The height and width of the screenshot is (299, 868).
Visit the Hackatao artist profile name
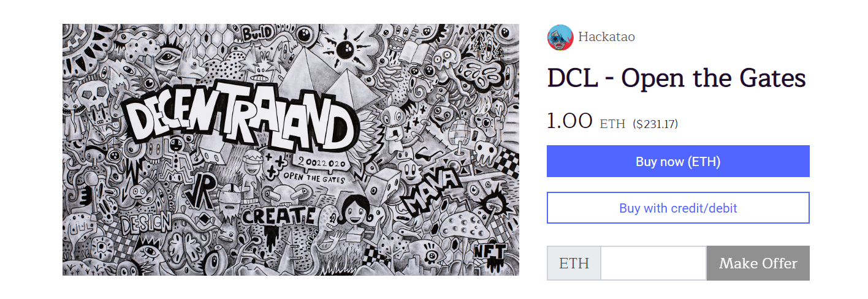(x=606, y=37)
